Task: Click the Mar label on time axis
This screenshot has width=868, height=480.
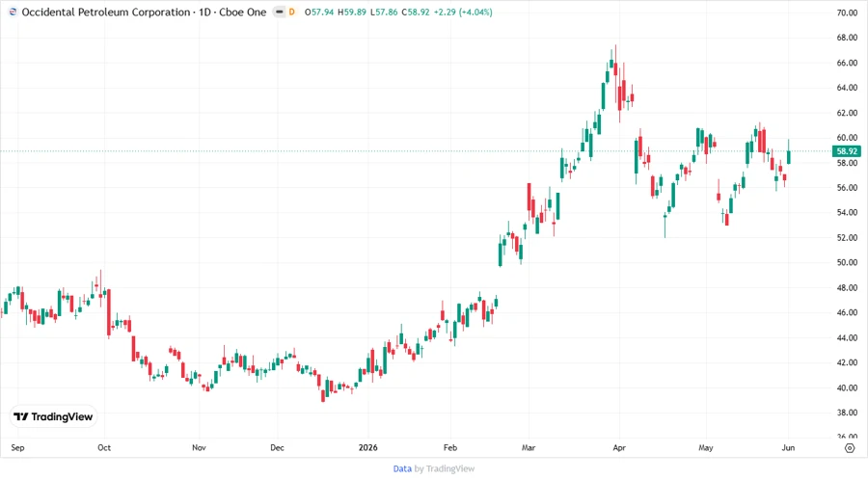Action: pyautogui.click(x=529, y=447)
